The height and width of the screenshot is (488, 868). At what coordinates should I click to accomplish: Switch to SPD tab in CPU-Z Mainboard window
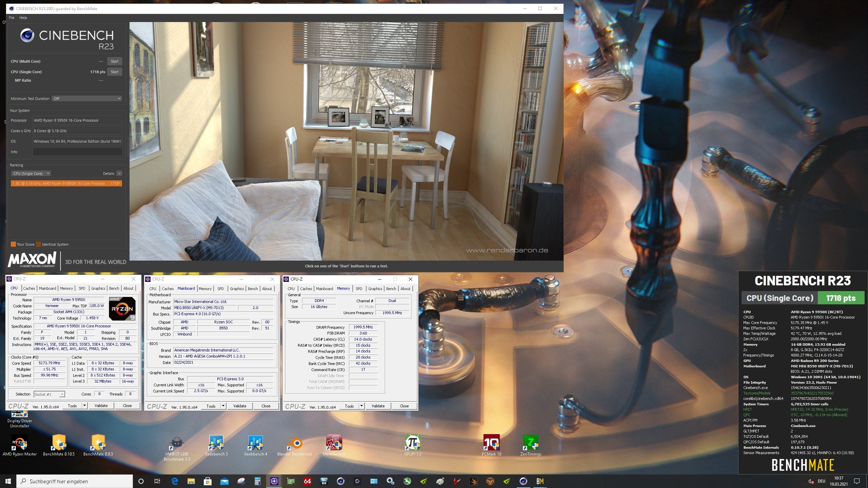click(x=221, y=289)
